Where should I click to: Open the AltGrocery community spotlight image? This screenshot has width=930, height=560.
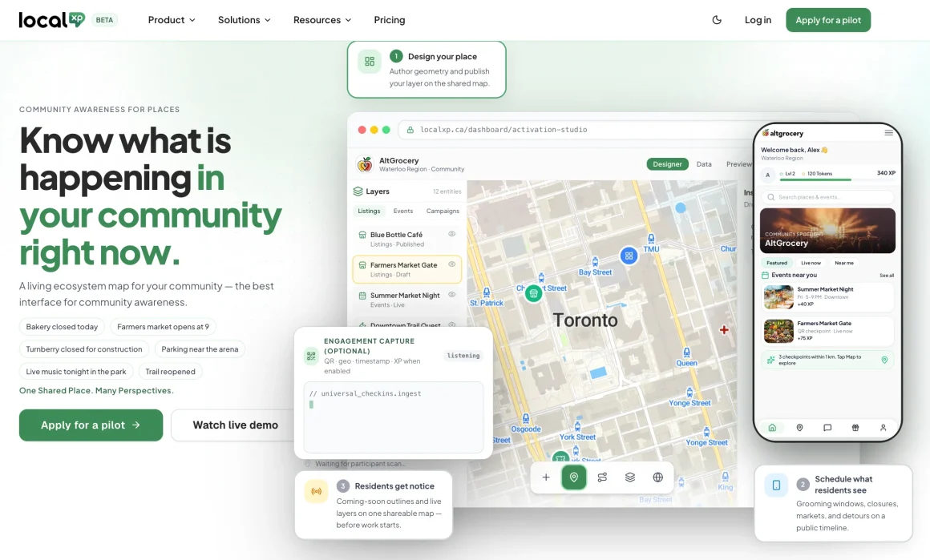(x=827, y=231)
